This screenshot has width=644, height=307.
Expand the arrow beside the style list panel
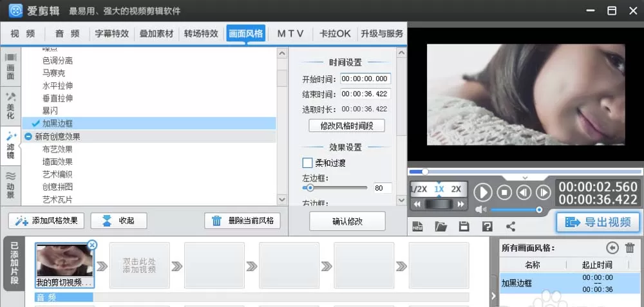click(493, 295)
